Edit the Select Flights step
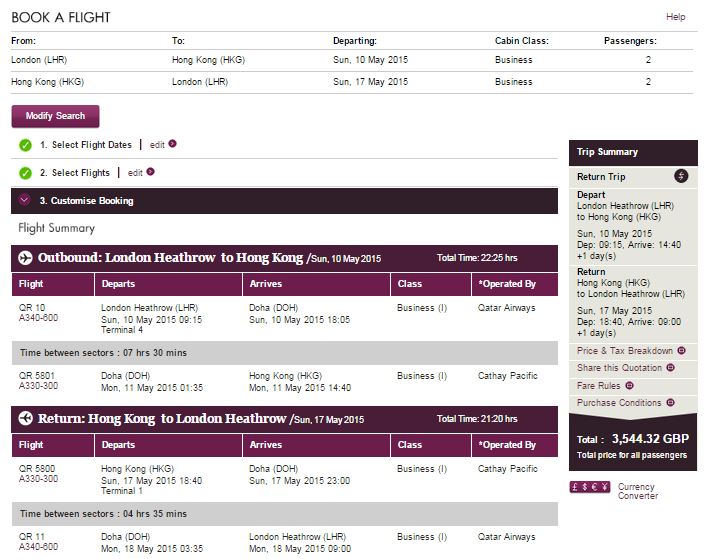The image size is (709, 559). click(135, 173)
